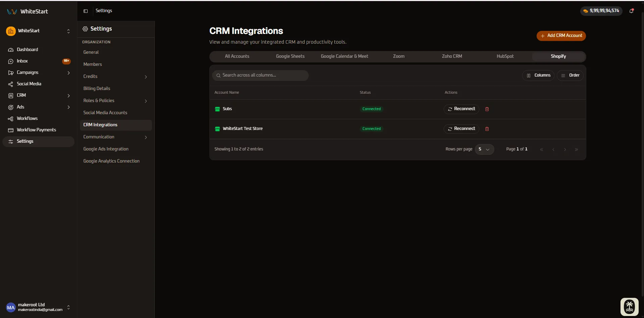
Task: Open the Columns visibility button
Action: [x=538, y=76]
